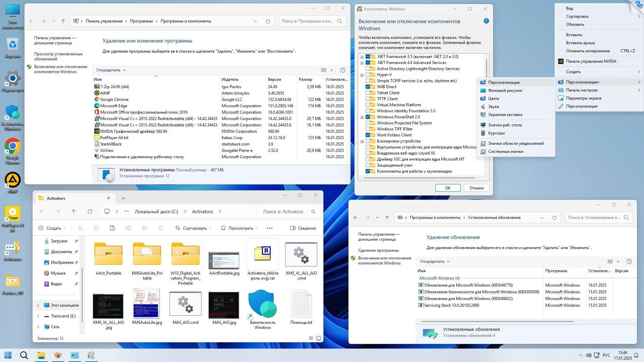Open Экранная заставка in the Персонализация submenu
The image size is (644, 362).
pos(505,114)
